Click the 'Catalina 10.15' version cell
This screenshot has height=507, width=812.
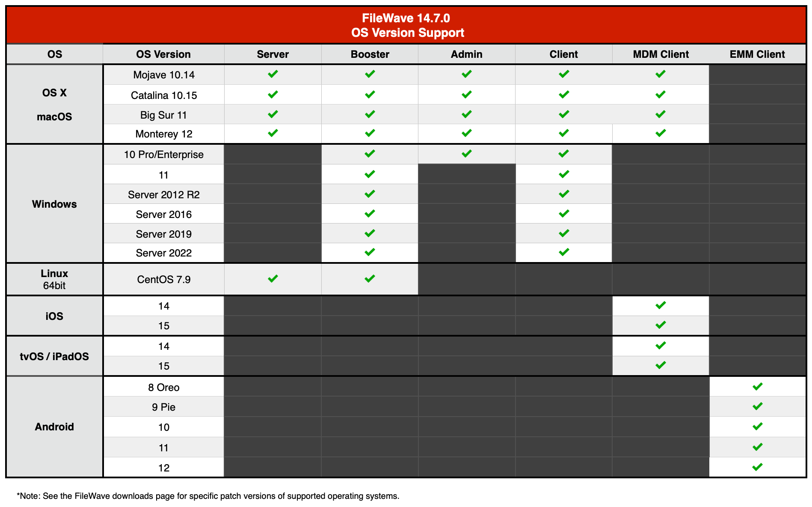click(164, 95)
